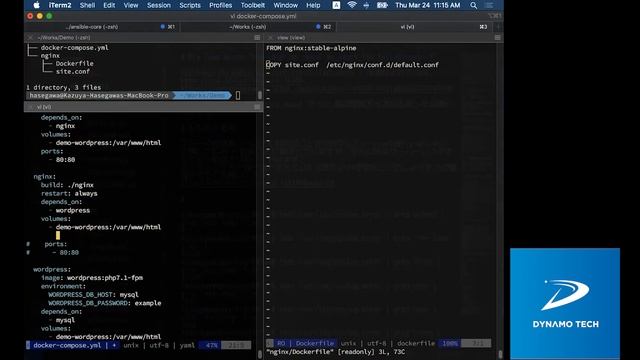Click the Dockerfile name in right status line
This screenshot has width=640, height=360.
tap(315, 343)
